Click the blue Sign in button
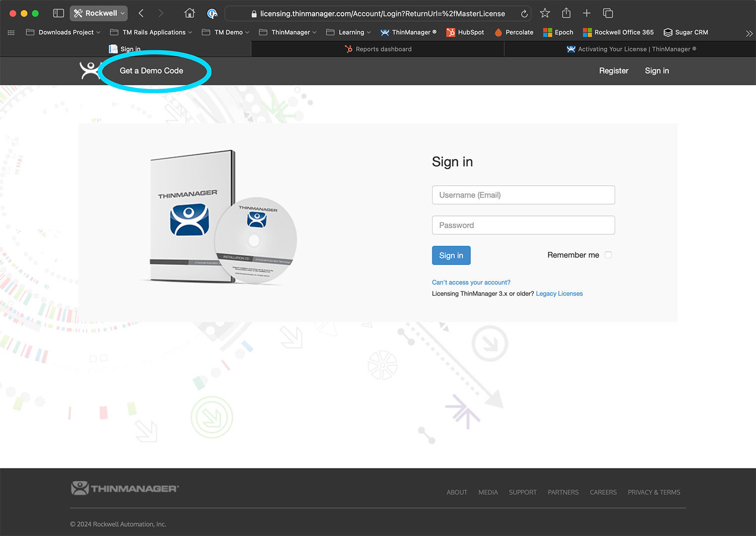Screen dimensions: 756x536 click(451, 256)
